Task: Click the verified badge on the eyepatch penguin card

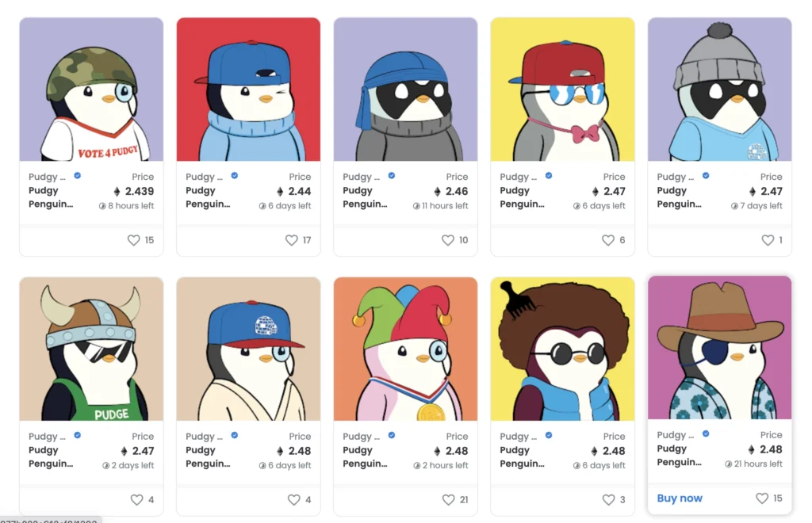Action: 706,435
